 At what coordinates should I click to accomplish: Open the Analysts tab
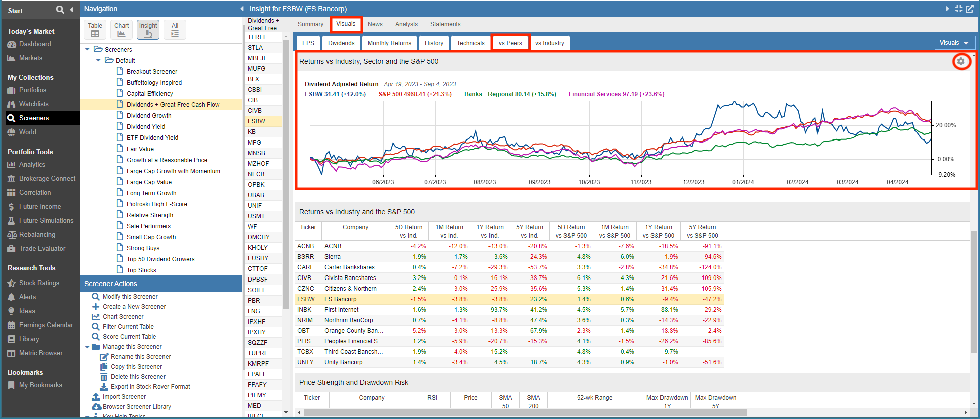click(x=406, y=24)
